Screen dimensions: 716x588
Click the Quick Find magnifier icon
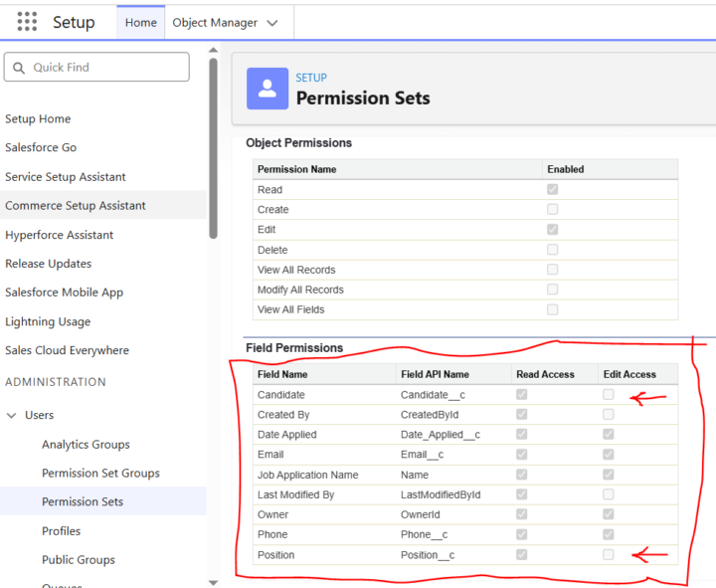tap(19, 68)
